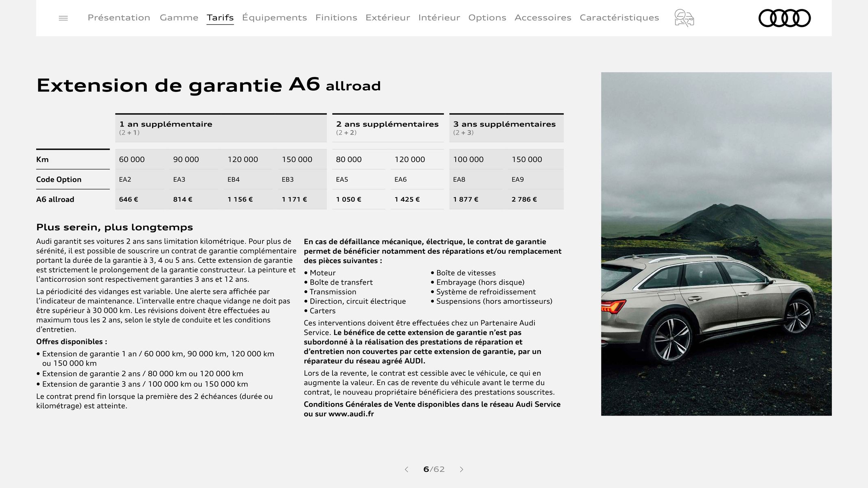This screenshot has height=488, width=868.
Task: Open the Accessoires tab
Action: [x=543, y=17]
